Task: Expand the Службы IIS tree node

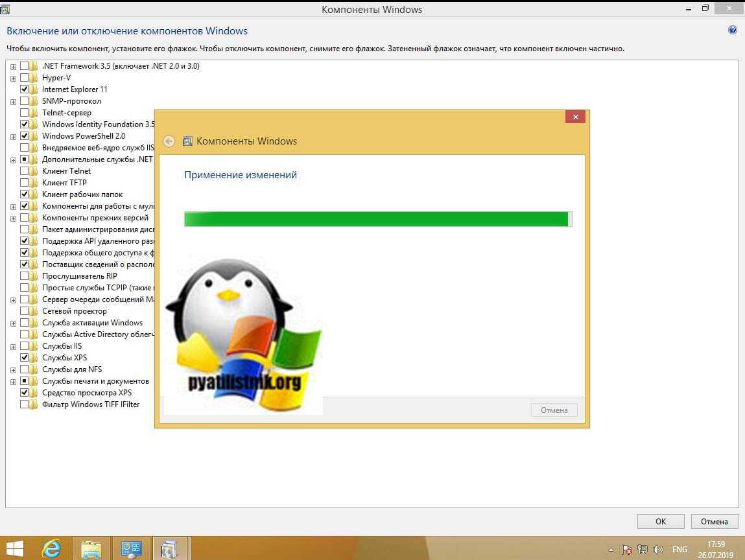Action: (13, 346)
